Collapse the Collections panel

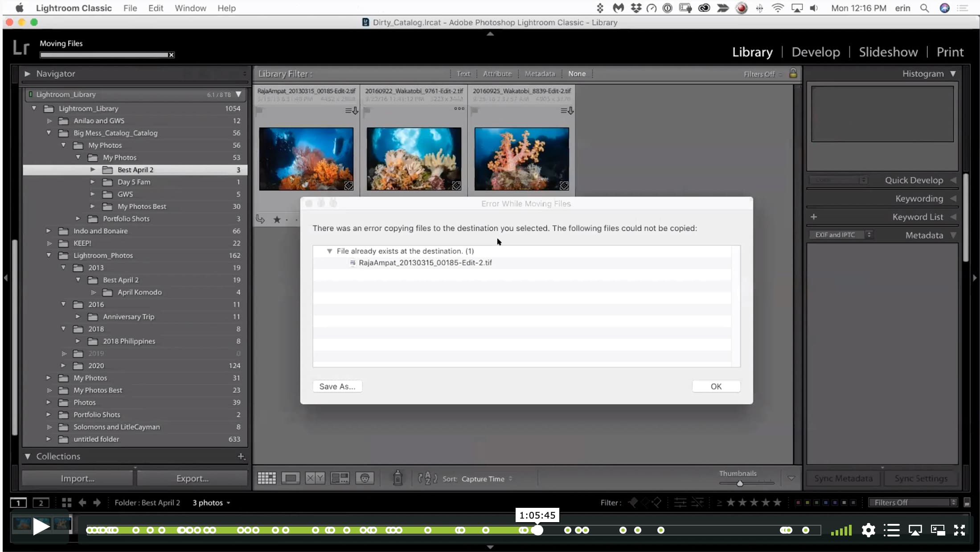coord(28,456)
